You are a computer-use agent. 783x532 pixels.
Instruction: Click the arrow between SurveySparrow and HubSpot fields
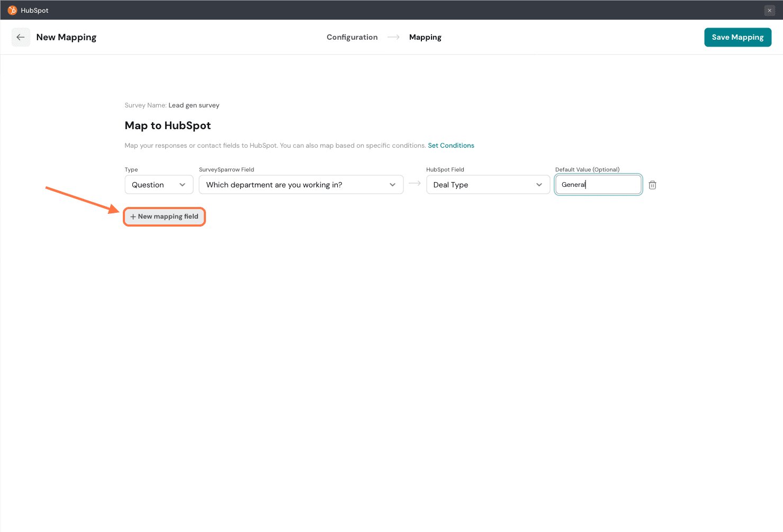[x=415, y=183]
